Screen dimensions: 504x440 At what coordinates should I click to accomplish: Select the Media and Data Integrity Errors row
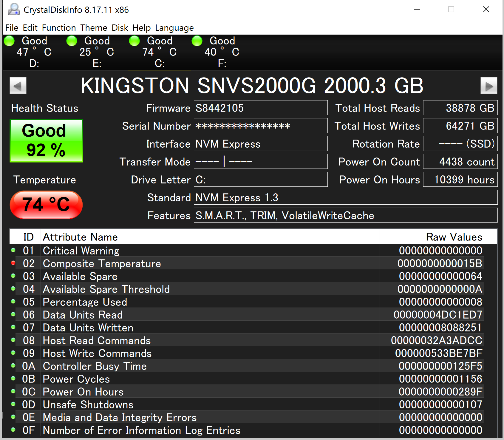(x=247, y=417)
